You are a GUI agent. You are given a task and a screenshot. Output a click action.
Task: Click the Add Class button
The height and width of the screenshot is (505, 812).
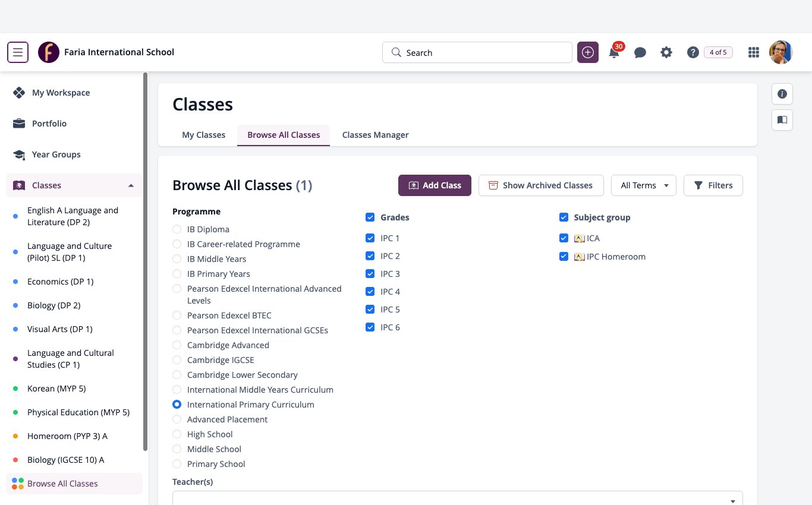435,185
